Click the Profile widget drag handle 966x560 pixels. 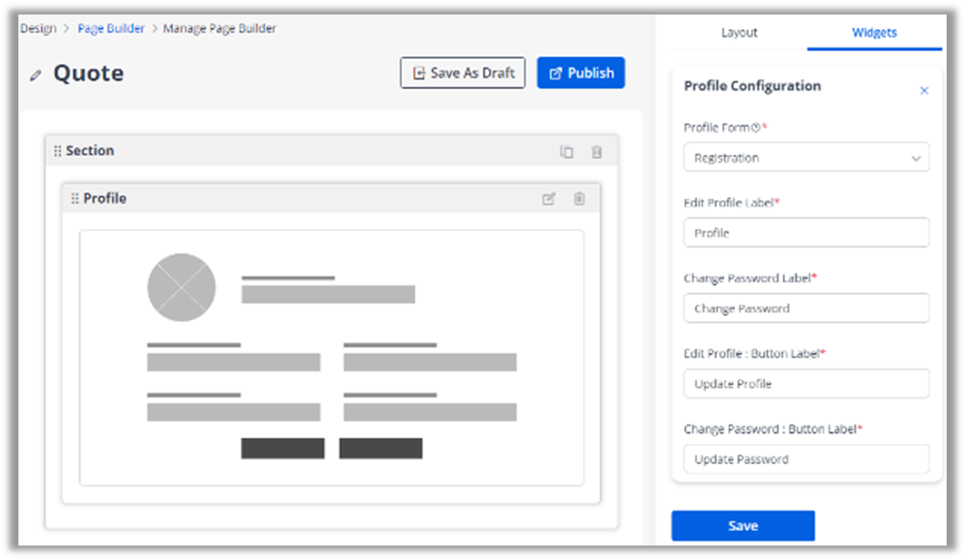(75, 198)
